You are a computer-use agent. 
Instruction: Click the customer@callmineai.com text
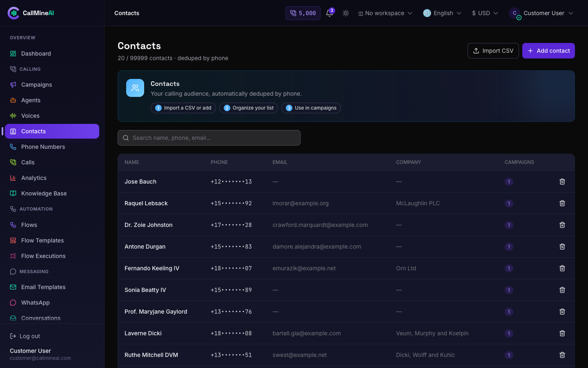pos(40,358)
